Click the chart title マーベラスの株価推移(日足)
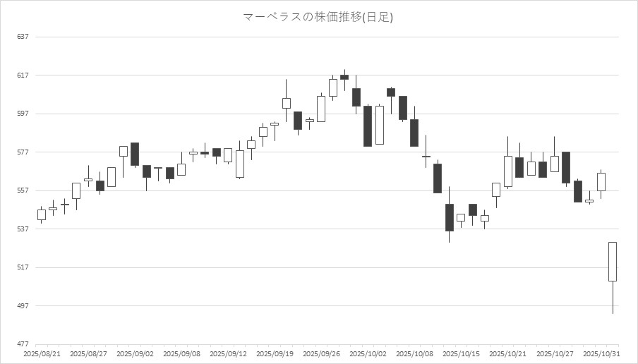 point(318,17)
